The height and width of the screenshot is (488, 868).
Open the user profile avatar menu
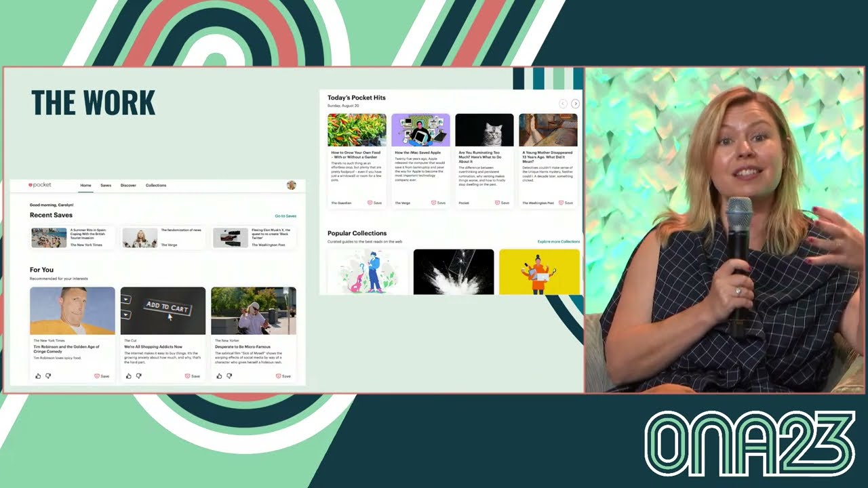pos(292,185)
